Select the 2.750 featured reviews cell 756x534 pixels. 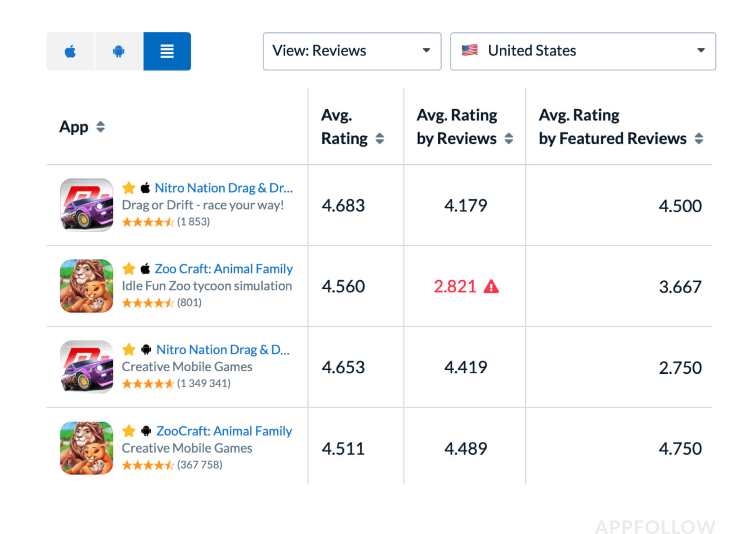[x=680, y=368]
